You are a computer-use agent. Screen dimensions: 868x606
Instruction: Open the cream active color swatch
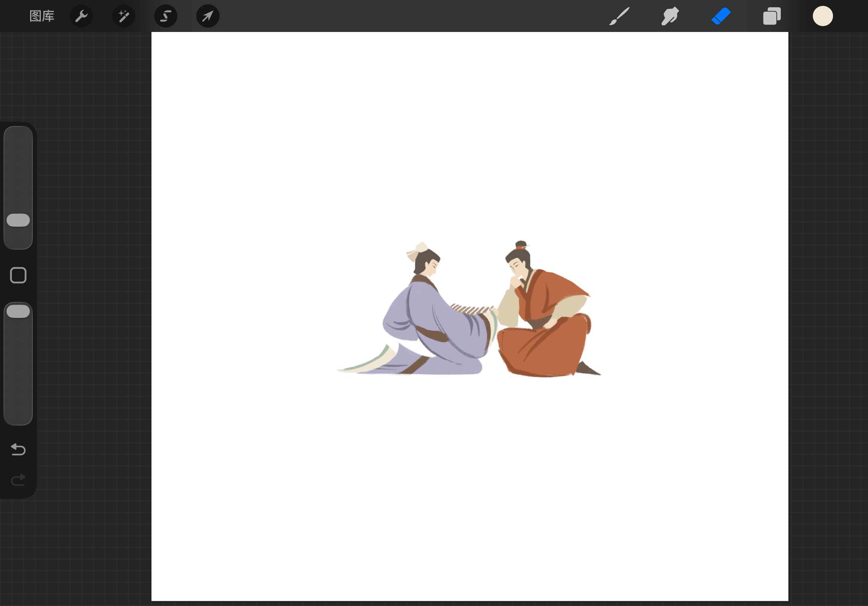823,16
